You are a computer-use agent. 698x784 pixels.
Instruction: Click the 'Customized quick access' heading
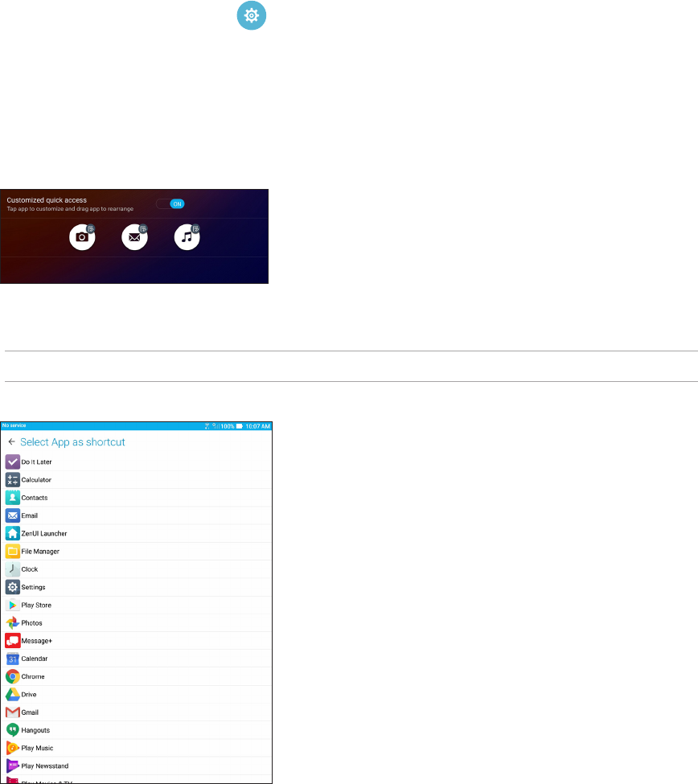(47, 200)
